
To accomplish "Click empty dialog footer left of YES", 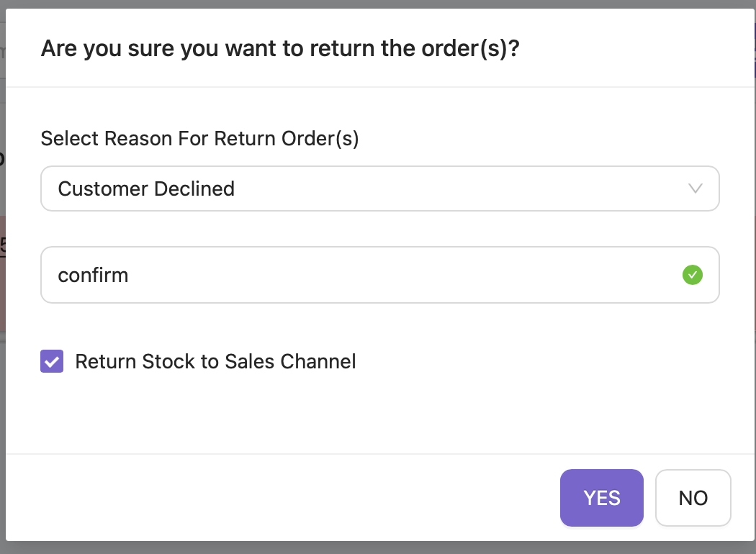I will point(279,498).
